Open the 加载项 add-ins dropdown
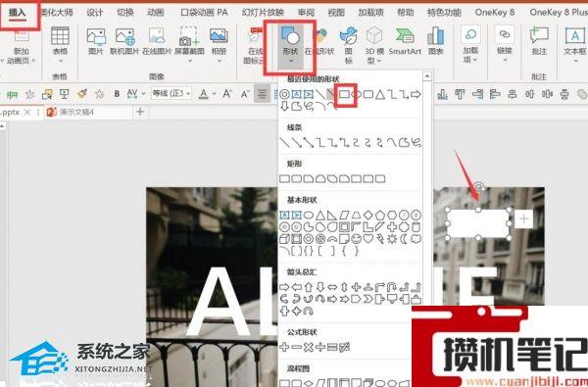The width and height of the screenshot is (588, 387). pos(470,44)
